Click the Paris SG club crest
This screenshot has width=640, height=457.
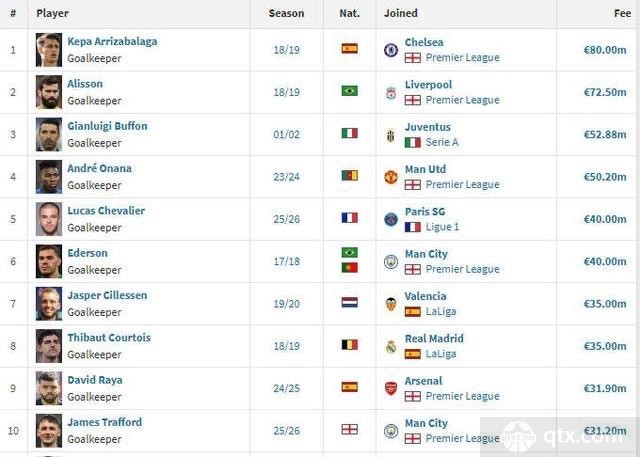coord(391,220)
